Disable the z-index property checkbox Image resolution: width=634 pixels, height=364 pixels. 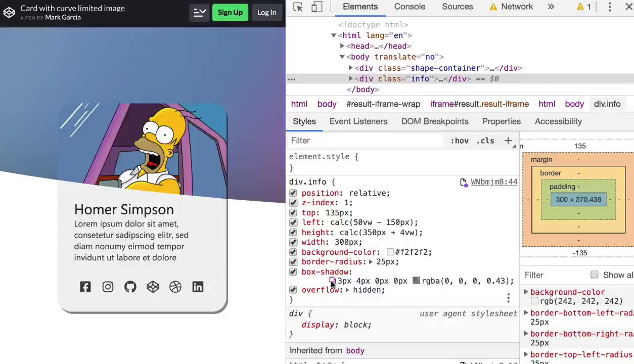pos(293,203)
